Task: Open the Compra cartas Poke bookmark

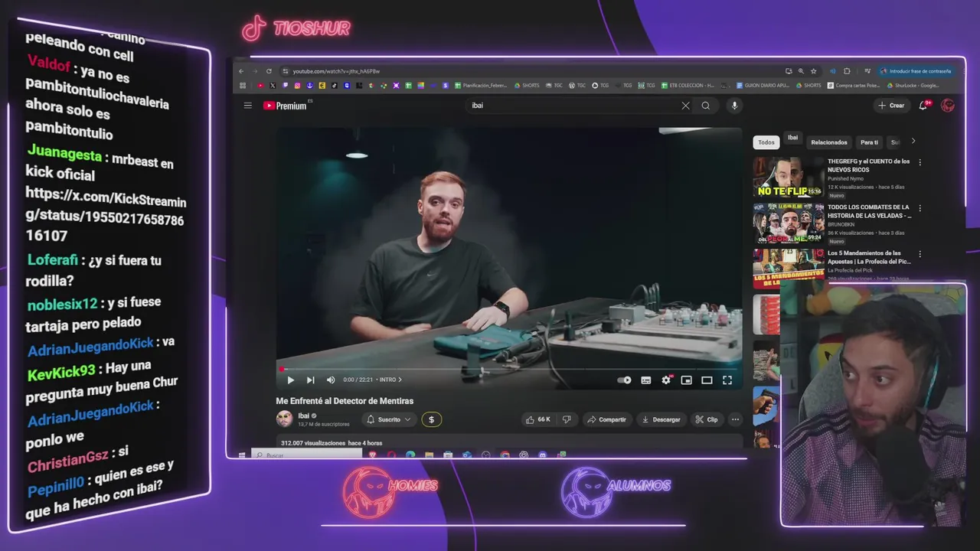Action: point(854,86)
